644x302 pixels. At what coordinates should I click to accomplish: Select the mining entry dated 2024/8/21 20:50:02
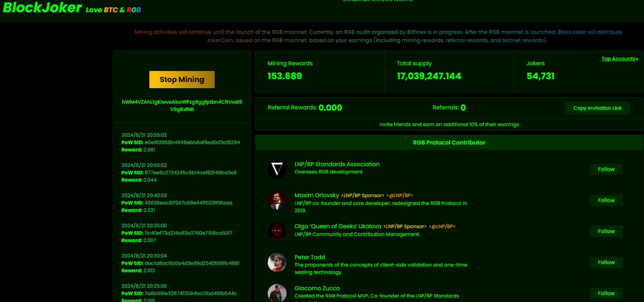pyautogui.click(x=144, y=165)
